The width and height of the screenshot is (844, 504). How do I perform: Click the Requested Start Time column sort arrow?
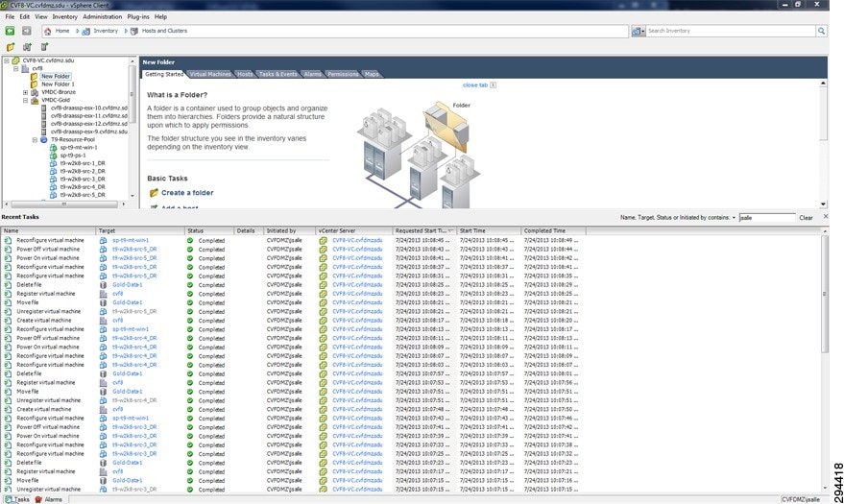[451, 230]
